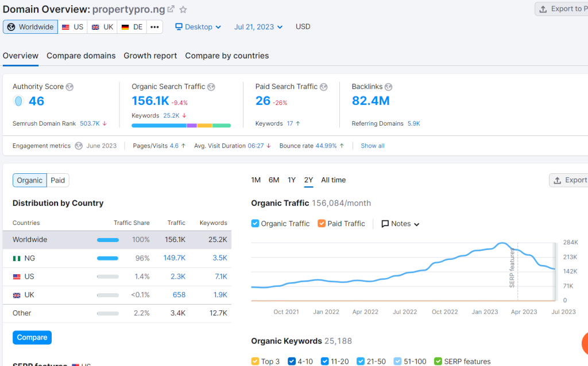Click globe icon next to Backlinks
Image resolution: width=588 pixels, height=366 pixels.
pos(389,87)
